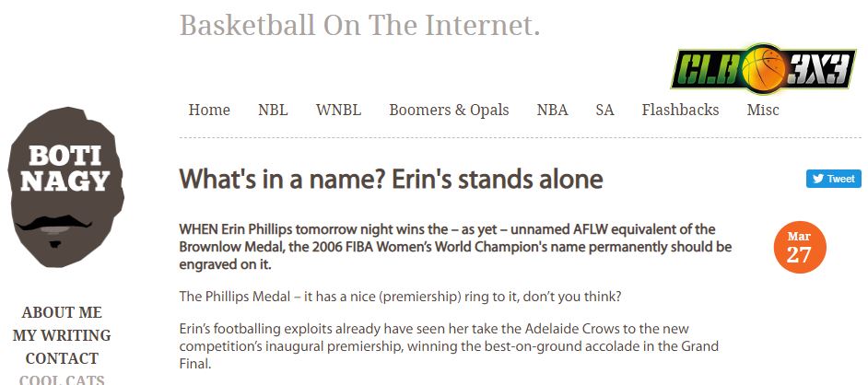Navigate to the NBA section
The height and width of the screenshot is (385, 868).
552,110
